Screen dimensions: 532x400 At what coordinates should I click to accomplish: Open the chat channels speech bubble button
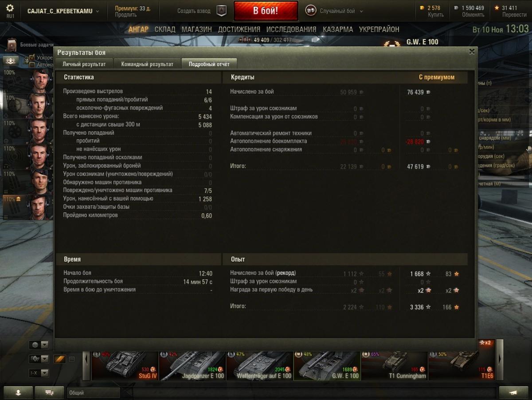point(49,392)
